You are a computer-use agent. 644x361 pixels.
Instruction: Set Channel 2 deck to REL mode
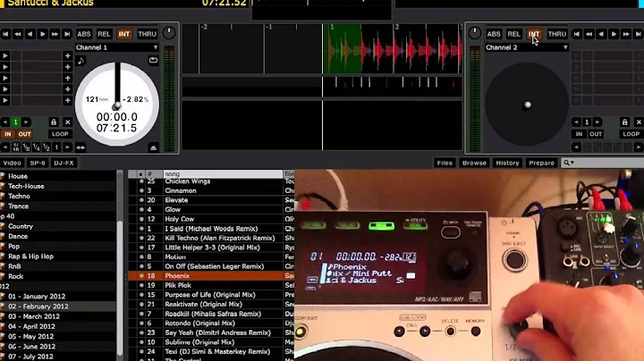tap(513, 34)
